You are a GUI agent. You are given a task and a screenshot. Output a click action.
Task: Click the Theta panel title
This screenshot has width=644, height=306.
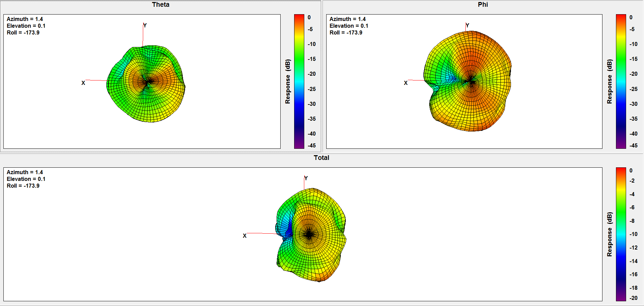coord(161,5)
